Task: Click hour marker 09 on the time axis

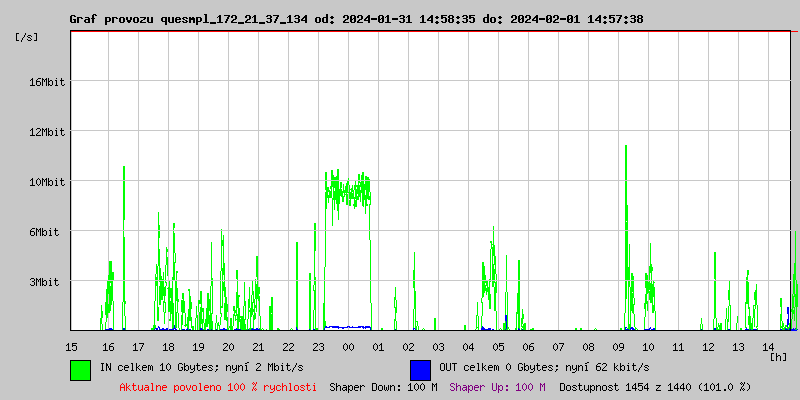Action: pos(618,346)
